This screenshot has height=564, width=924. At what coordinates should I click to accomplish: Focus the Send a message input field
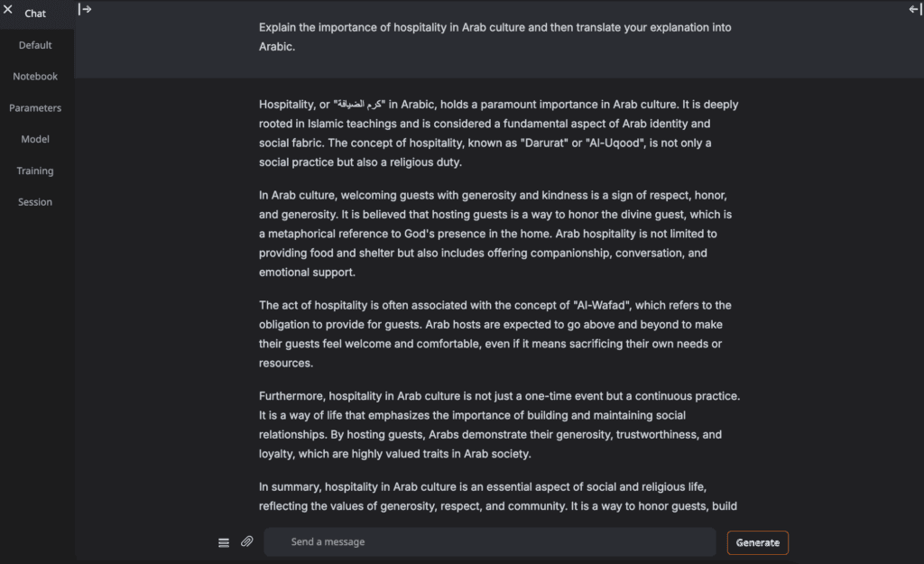[490, 542]
